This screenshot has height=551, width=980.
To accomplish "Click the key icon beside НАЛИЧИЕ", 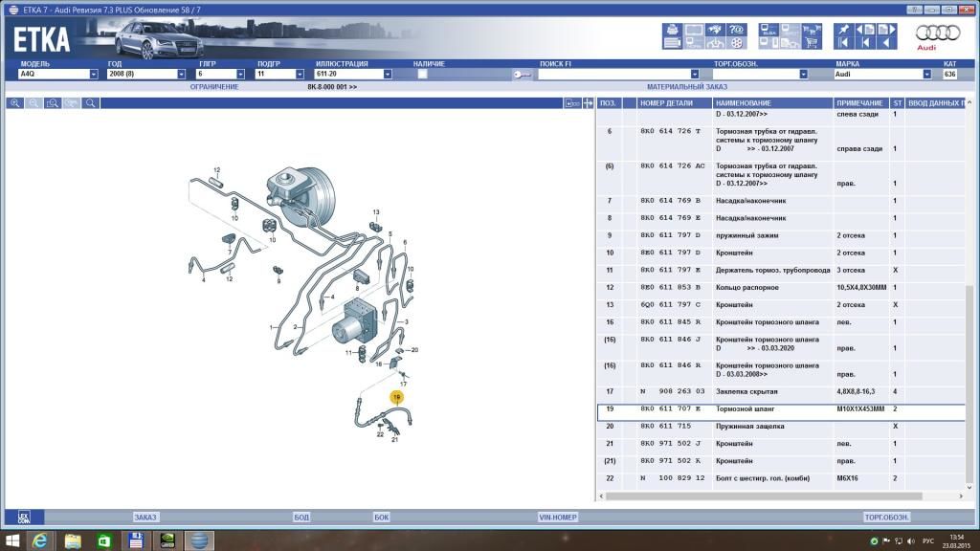I will [523, 74].
